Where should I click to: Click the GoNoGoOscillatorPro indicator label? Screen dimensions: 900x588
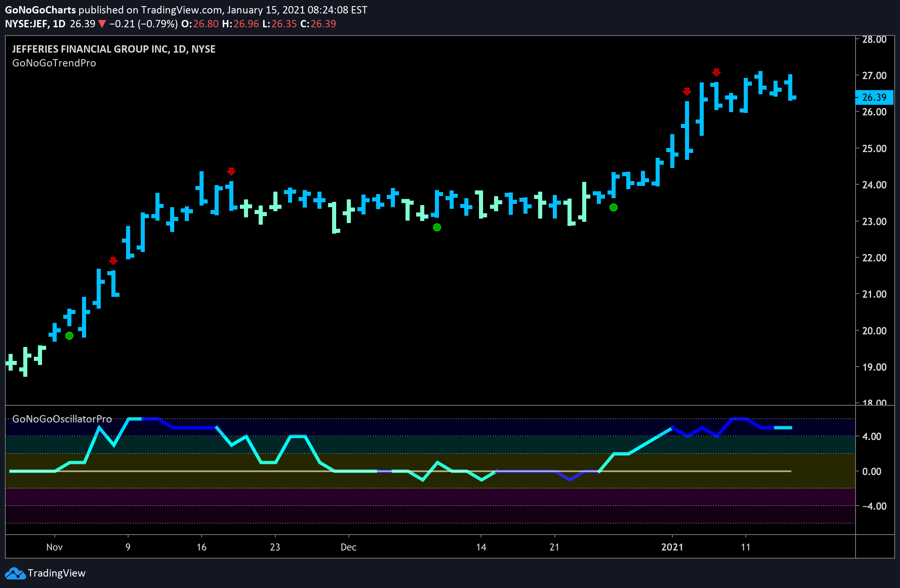62,419
